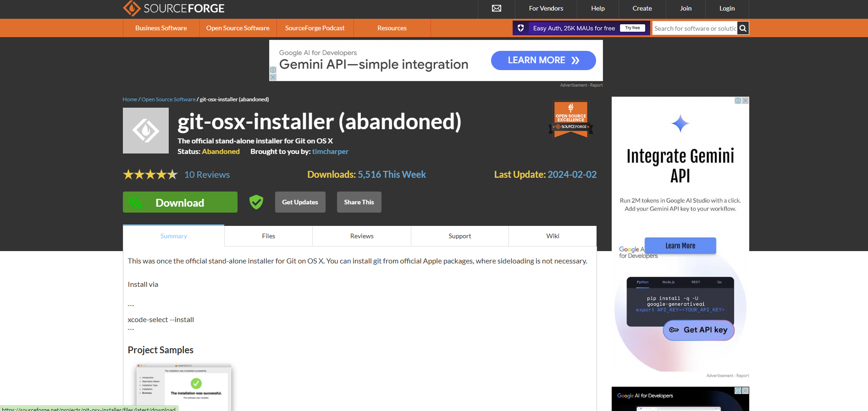Click the Abandoned status text
The width and height of the screenshot is (868, 411).
221,152
